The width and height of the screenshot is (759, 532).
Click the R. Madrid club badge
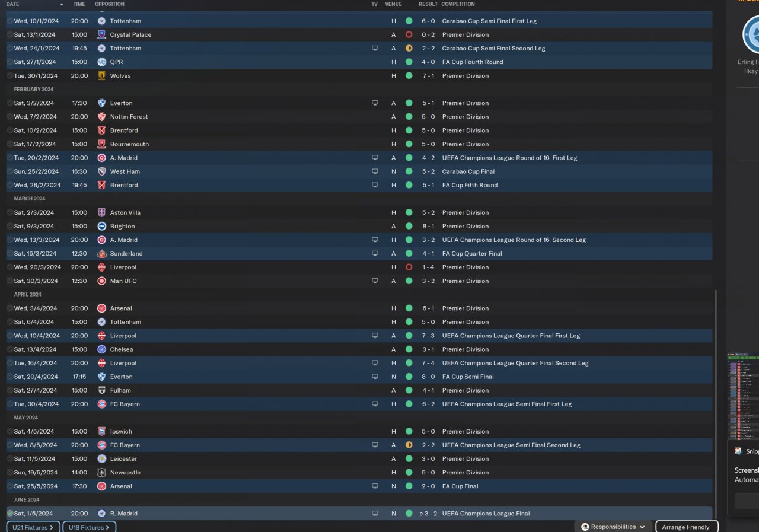coord(101,514)
